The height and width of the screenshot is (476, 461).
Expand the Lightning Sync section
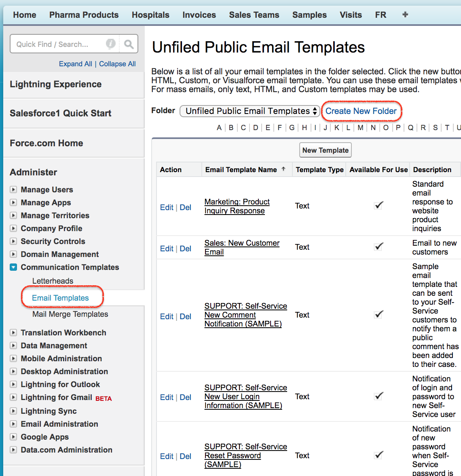click(x=13, y=411)
